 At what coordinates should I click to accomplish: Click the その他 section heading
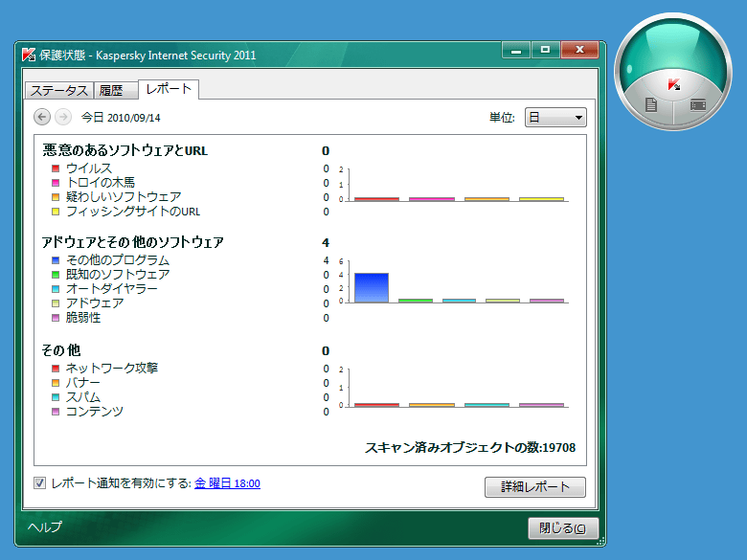click(x=61, y=350)
